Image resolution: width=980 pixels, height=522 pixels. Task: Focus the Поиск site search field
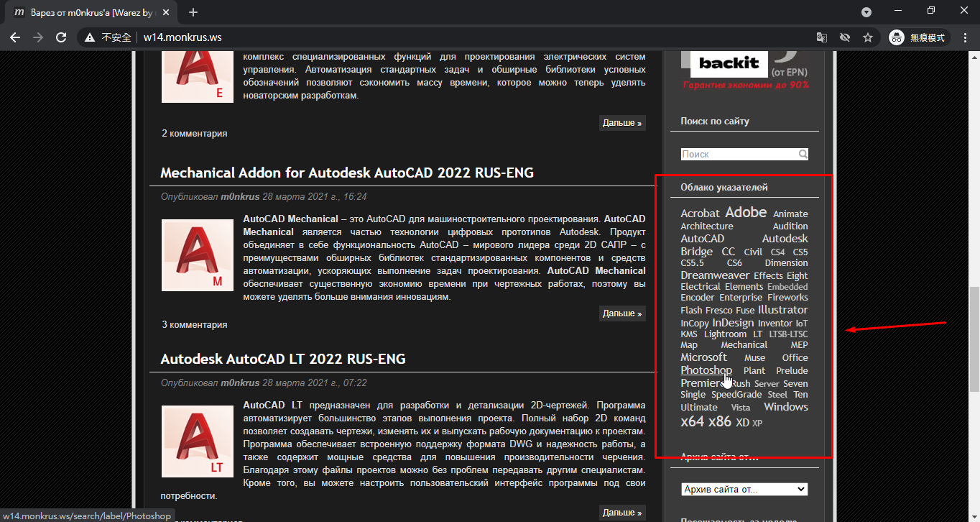pos(739,154)
